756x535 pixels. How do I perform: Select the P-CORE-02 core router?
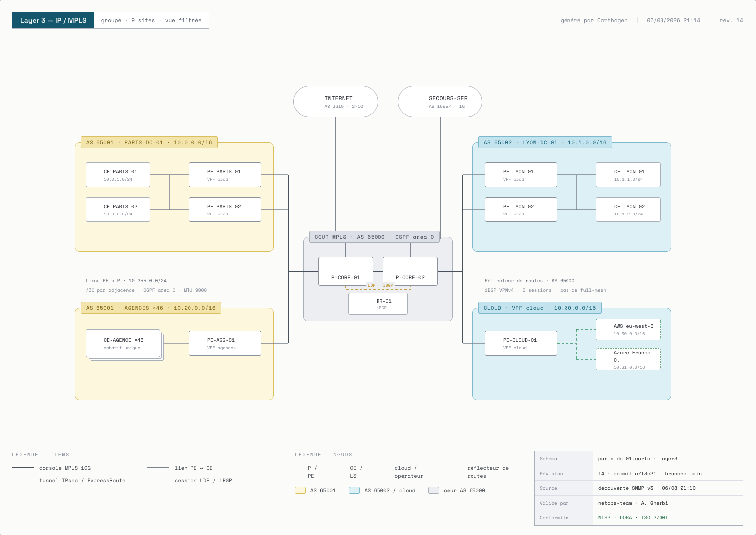click(x=410, y=271)
